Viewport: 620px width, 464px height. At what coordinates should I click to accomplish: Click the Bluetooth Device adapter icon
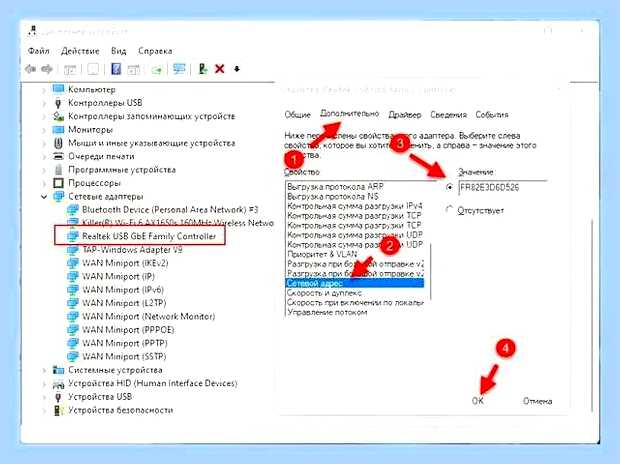click(72, 209)
